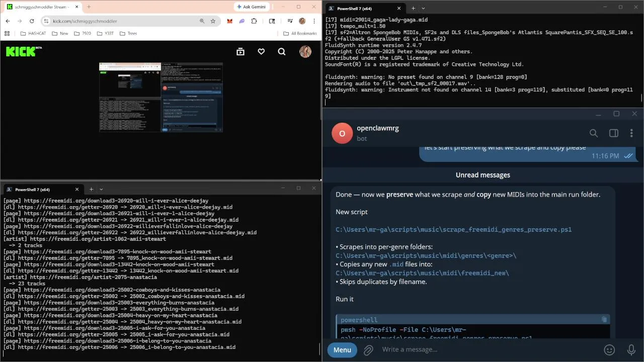Search in the Telegram chat
Image resolution: width=644 pixels, height=362 pixels.
pyautogui.click(x=594, y=133)
